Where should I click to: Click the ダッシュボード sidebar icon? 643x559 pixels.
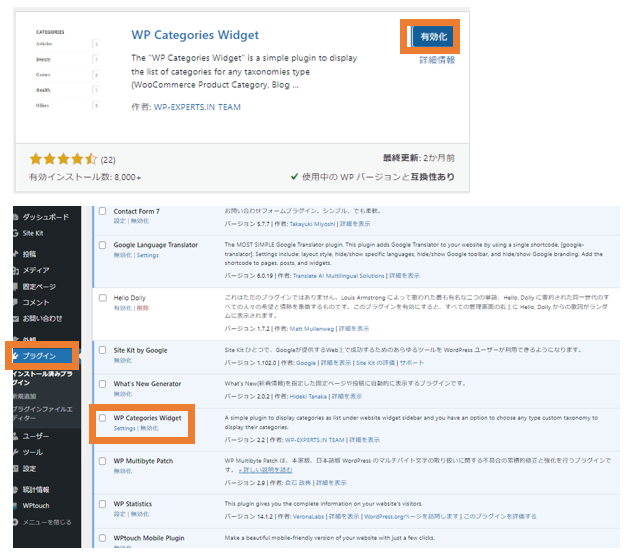13,216
